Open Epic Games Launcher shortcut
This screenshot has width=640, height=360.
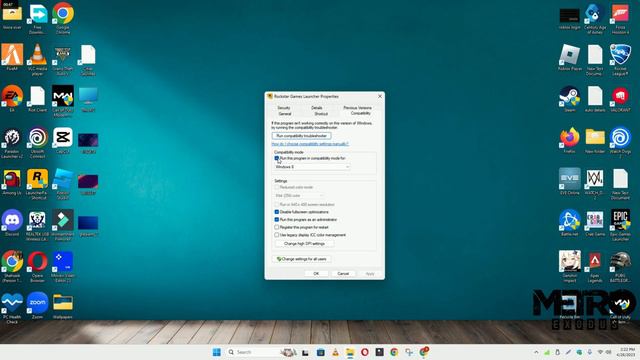pyautogui.click(x=620, y=225)
